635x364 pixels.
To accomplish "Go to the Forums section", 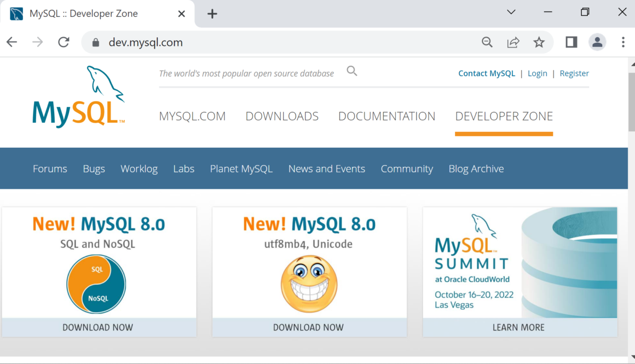I will point(50,169).
